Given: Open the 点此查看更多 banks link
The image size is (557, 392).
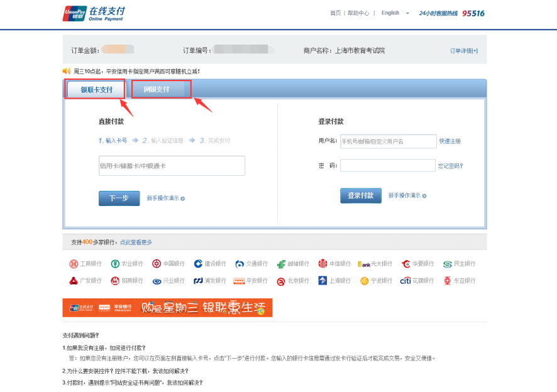Looking at the screenshot, I should 136,242.
